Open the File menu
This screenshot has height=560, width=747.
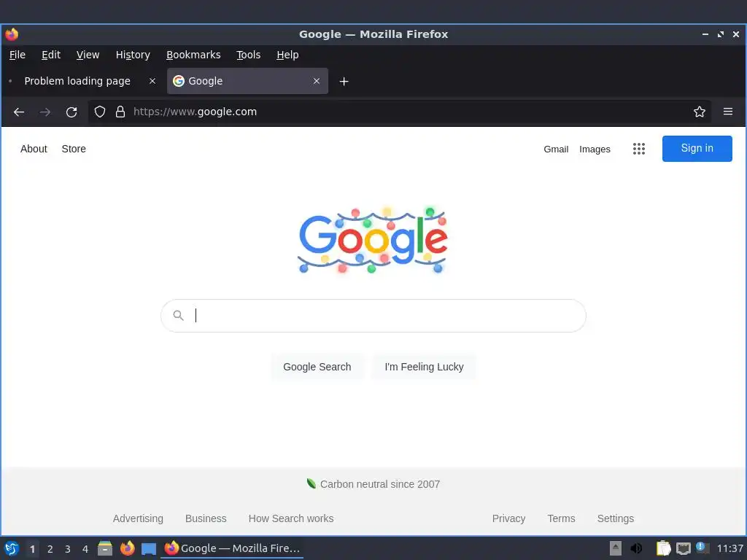click(18, 55)
